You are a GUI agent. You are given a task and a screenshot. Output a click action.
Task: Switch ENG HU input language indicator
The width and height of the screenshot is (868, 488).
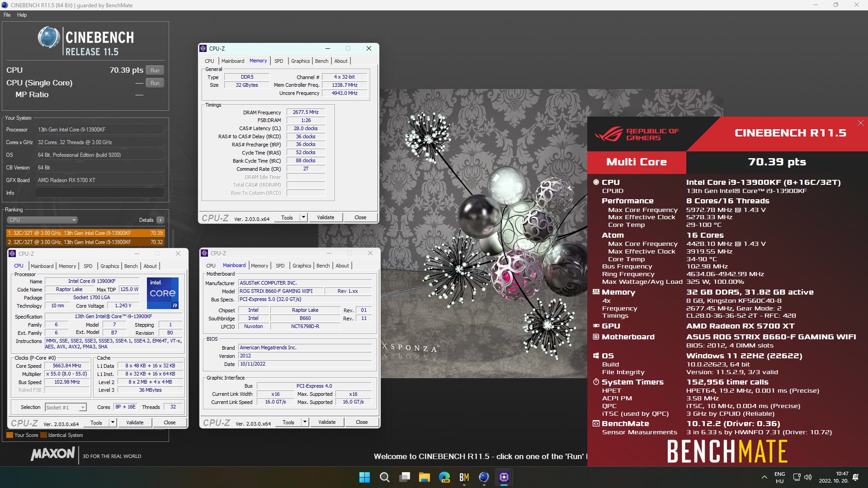tap(779, 477)
